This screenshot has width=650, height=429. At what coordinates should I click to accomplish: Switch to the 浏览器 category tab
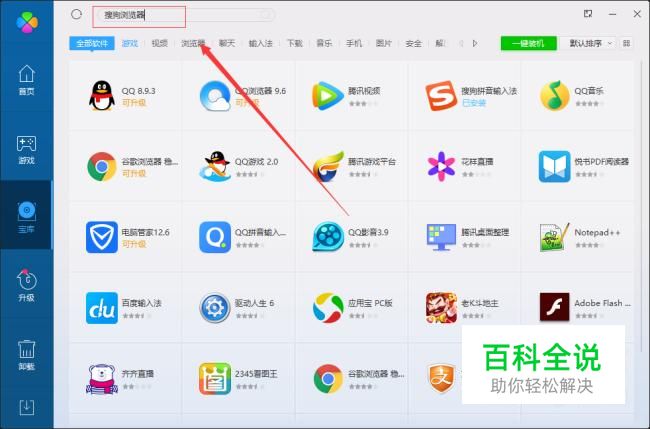pyautogui.click(x=193, y=43)
